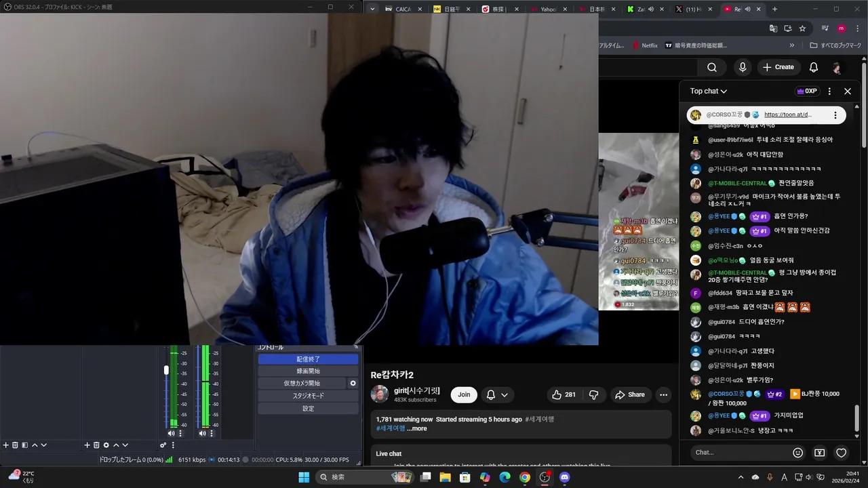Send heart reaction in chat
Image resolution: width=868 pixels, height=488 pixels.
[x=842, y=453]
